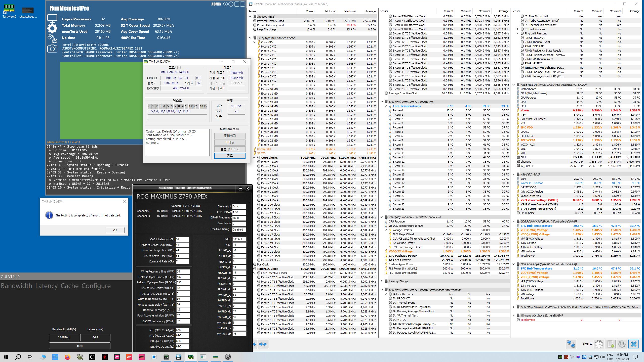This screenshot has height=362, width=644.
Task: Click Latency result field 44.4
Action: click(95, 337)
